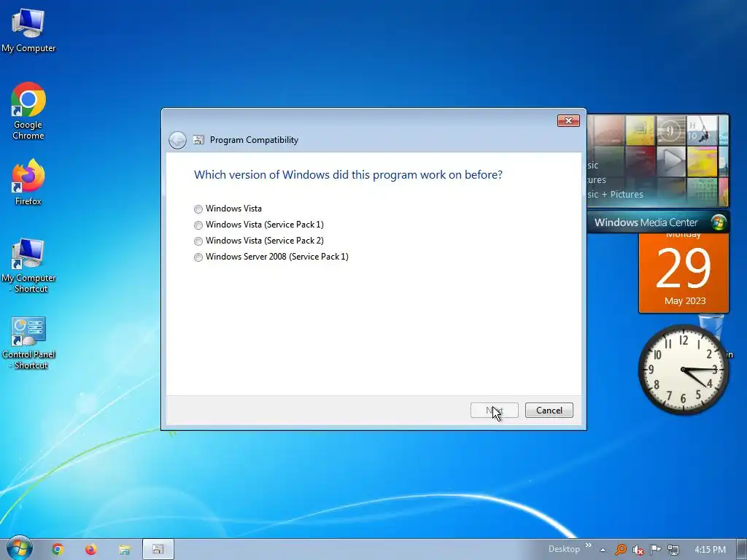Click the Show desktop strip
Viewport: 747px width, 560px height.
[742, 550]
